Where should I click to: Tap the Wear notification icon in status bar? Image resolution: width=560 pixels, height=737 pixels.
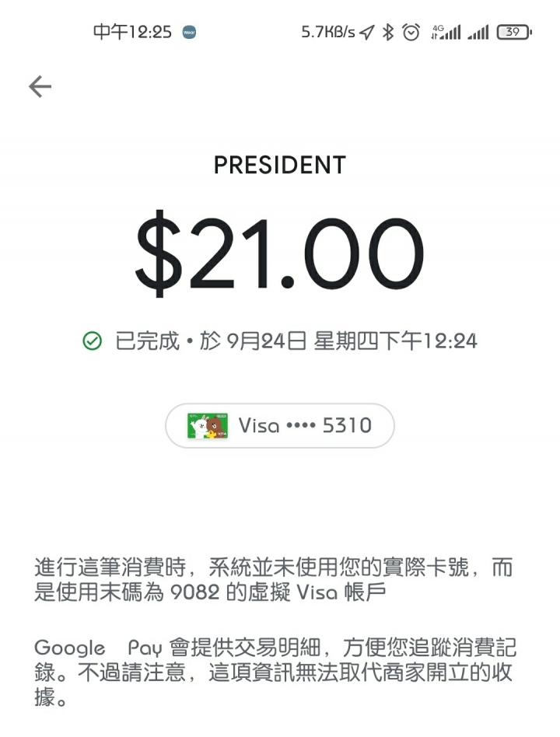point(189,33)
